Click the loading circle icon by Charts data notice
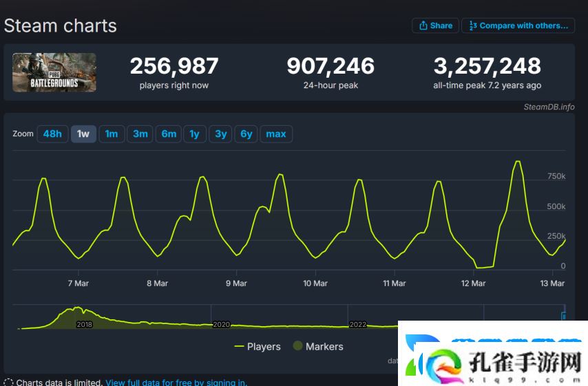588x386 pixels. click(x=8, y=383)
